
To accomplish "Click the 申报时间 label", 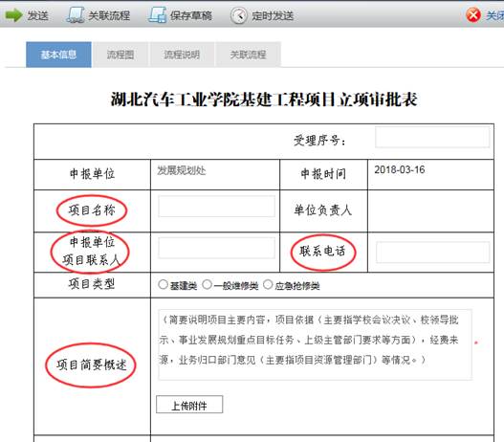I will 323,174.
